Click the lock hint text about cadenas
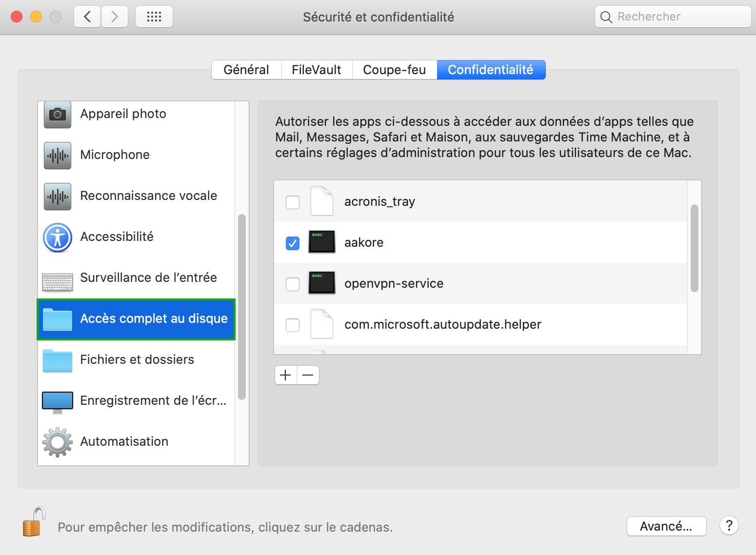The image size is (756, 555). 225,527
